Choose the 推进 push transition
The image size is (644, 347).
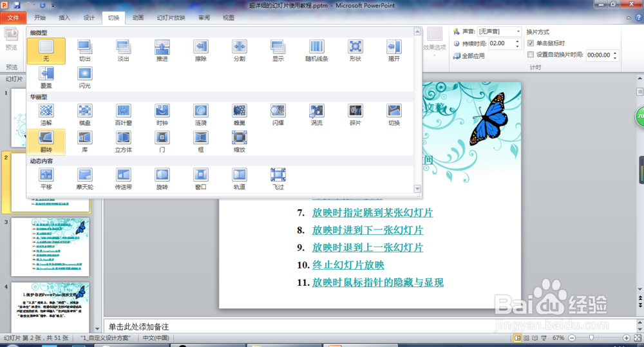[x=162, y=51]
